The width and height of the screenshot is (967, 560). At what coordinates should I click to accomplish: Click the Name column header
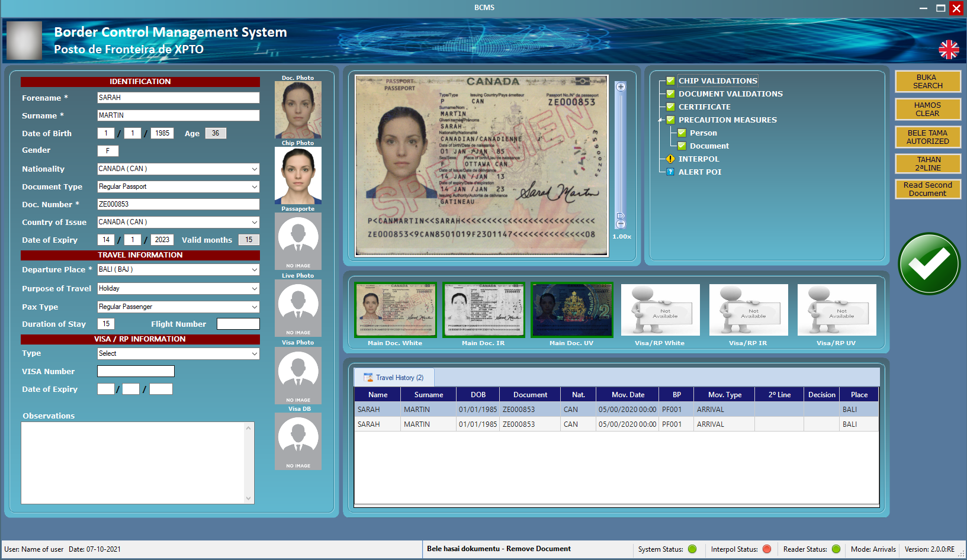(378, 395)
